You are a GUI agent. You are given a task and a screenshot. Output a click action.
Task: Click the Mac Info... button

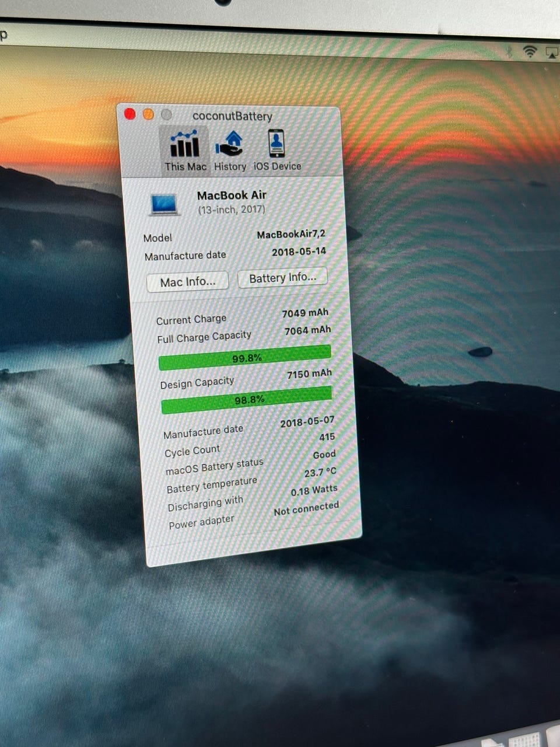click(187, 282)
